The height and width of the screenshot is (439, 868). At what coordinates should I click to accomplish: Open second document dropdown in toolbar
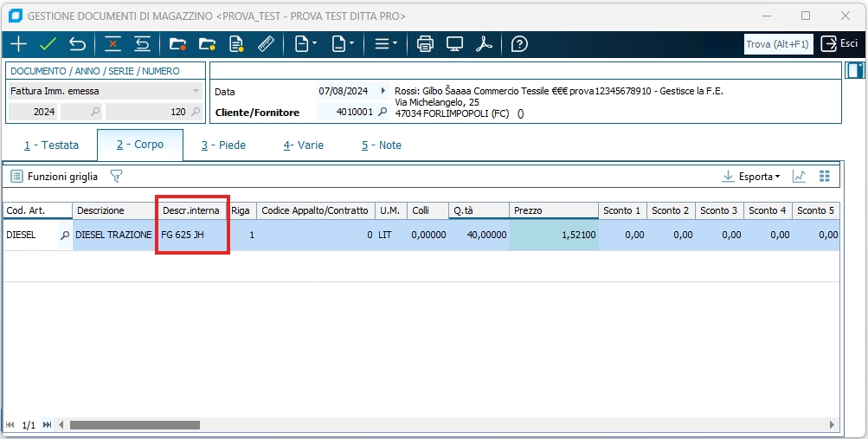(x=343, y=44)
